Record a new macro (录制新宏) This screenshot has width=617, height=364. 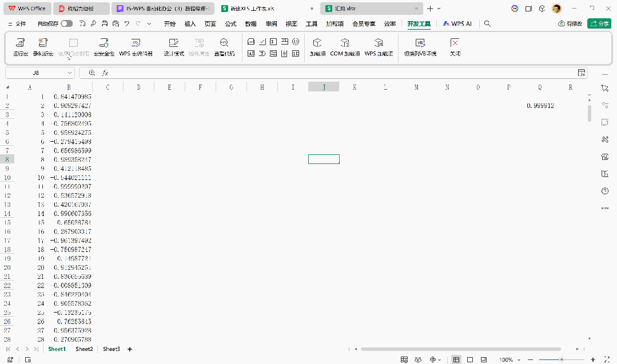coord(43,46)
